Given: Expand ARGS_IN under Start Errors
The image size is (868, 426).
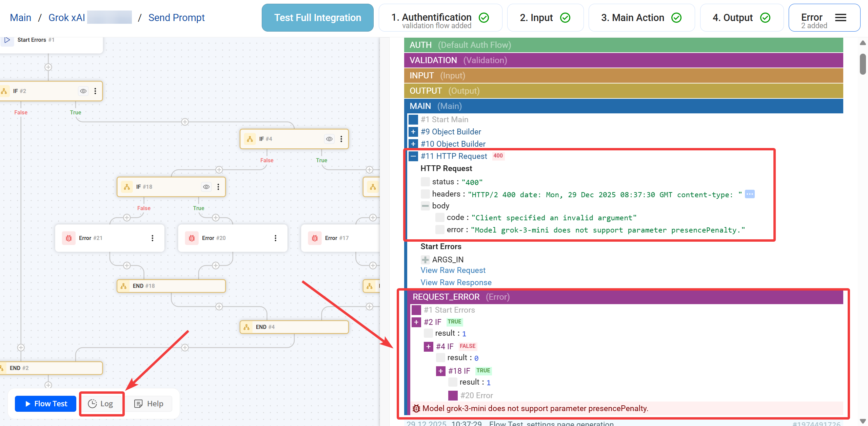Looking at the screenshot, I should click(x=425, y=260).
